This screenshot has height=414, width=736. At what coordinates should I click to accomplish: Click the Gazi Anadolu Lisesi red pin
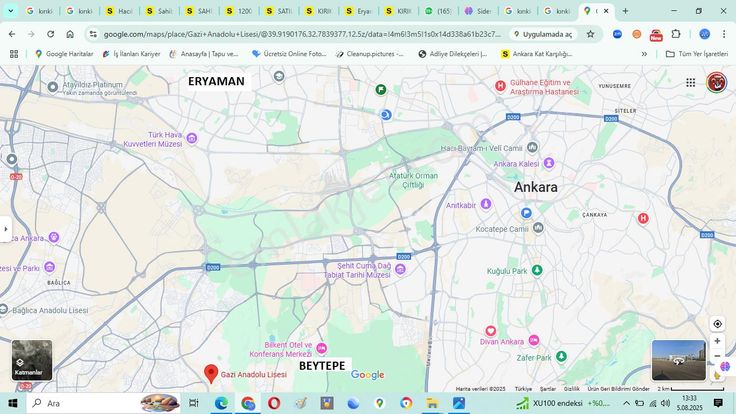pyautogui.click(x=211, y=374)
